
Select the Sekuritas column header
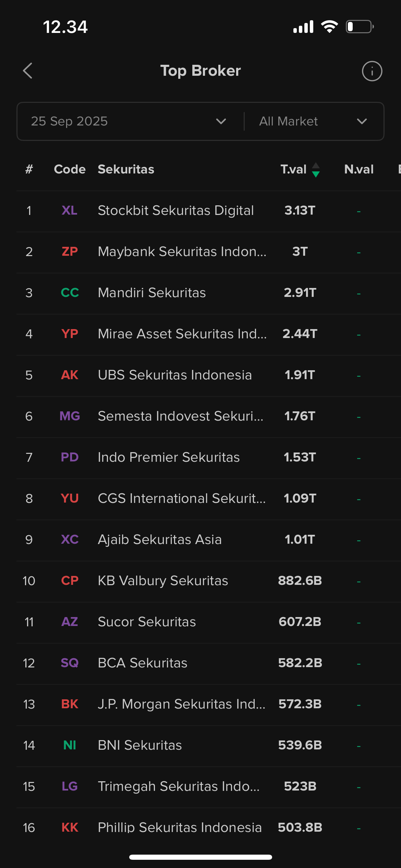point(126,169)
